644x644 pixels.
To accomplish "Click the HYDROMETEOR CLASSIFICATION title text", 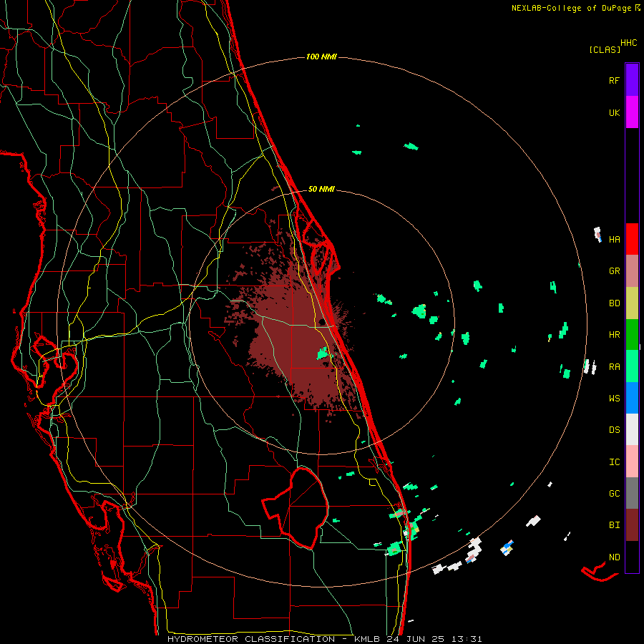I will tap(251, 639).
